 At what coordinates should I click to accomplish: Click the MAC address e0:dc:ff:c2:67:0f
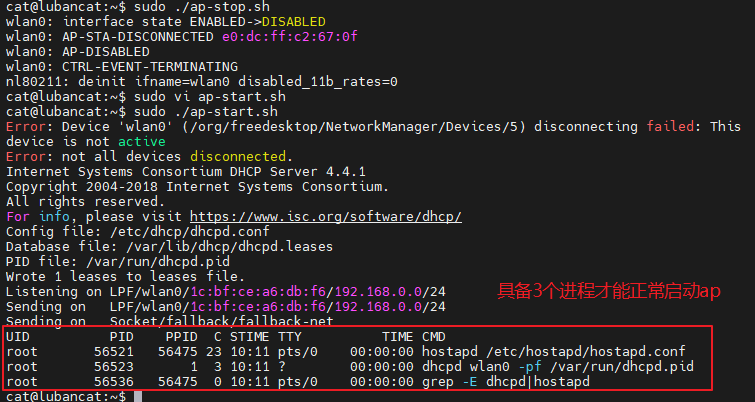290,37
